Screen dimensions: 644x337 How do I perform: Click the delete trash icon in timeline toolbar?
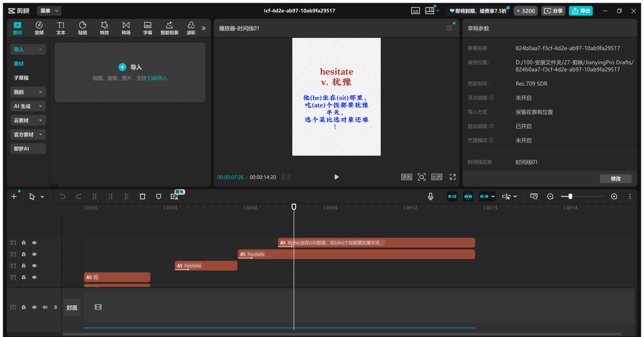(x=142, y=197)
